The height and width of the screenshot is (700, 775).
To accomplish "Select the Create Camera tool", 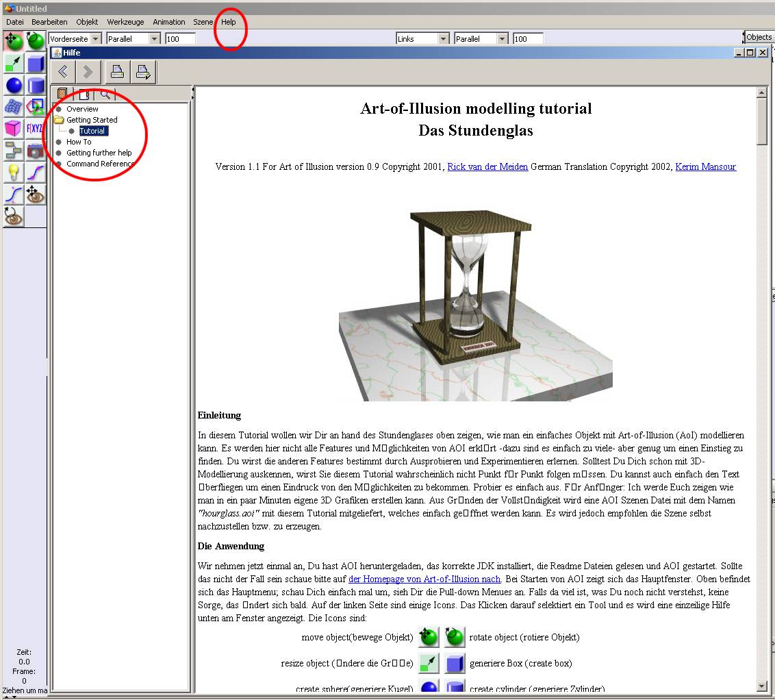I will coord(36,150).
